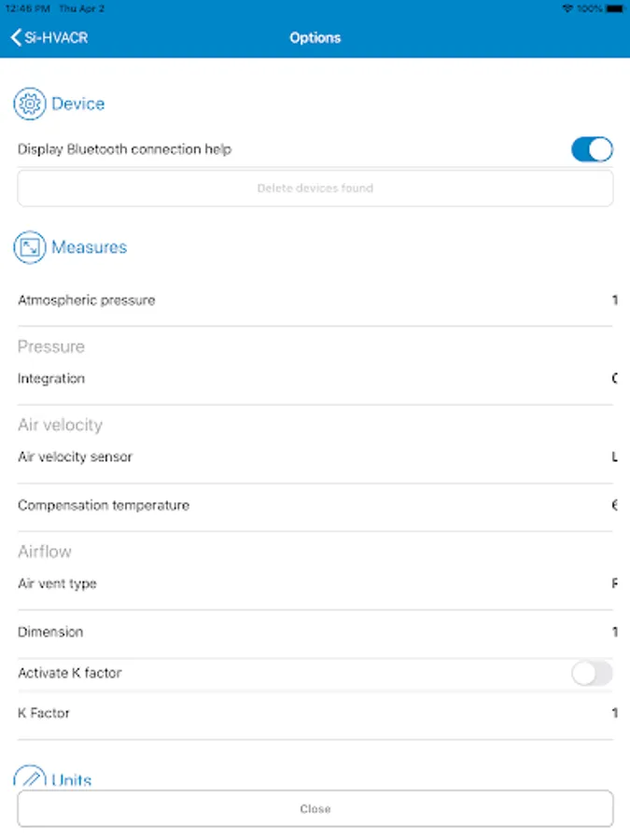Tap the battery status icon

[611, 7]
